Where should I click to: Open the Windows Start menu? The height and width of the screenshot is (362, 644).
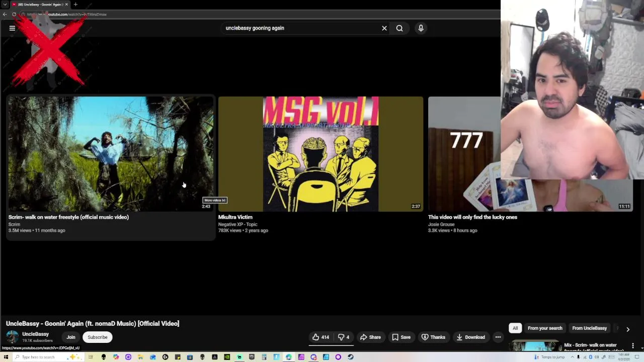pyautogui.click(x=6, y=357)
